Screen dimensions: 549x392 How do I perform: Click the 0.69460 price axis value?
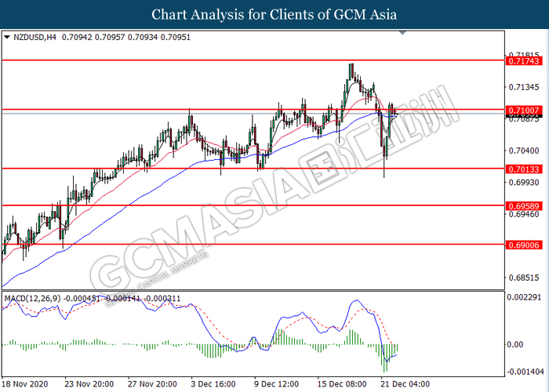coord(524,214)
